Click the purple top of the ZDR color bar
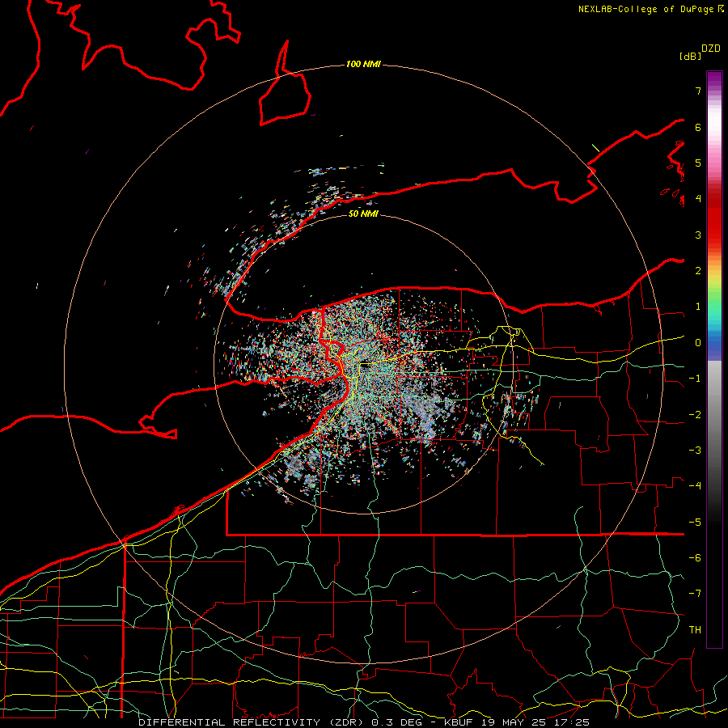 coord(714,80)
